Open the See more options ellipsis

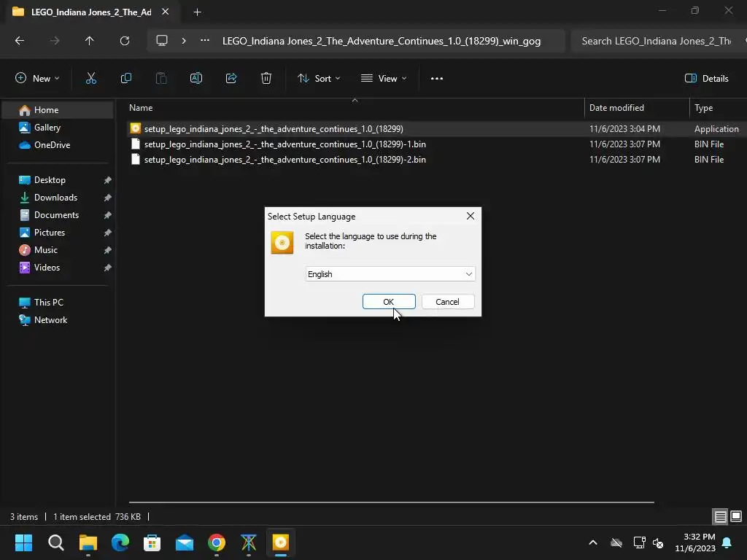(437, 79)
